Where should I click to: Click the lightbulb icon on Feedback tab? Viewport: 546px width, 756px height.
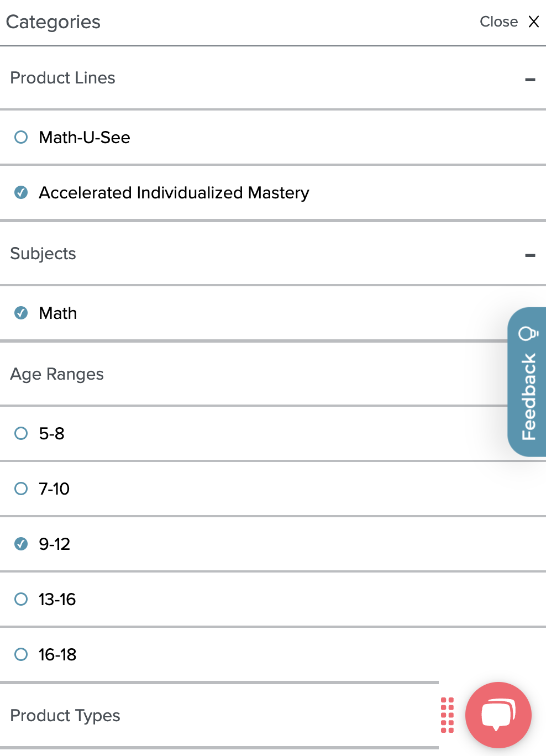coord(528,333)
